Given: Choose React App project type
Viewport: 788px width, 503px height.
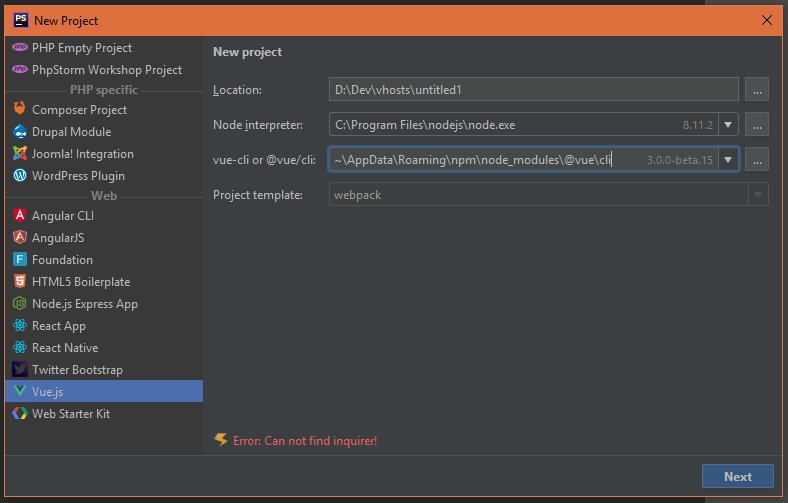Looking at the screenshot, I should tap(104, 326).
